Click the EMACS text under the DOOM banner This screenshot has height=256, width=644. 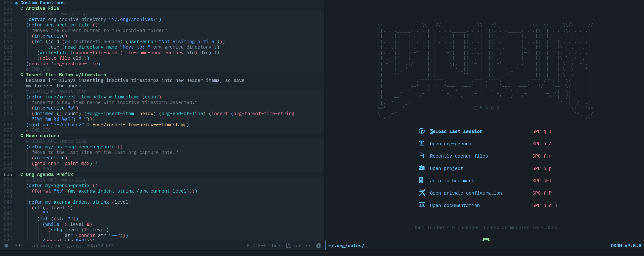pos(487,108)
